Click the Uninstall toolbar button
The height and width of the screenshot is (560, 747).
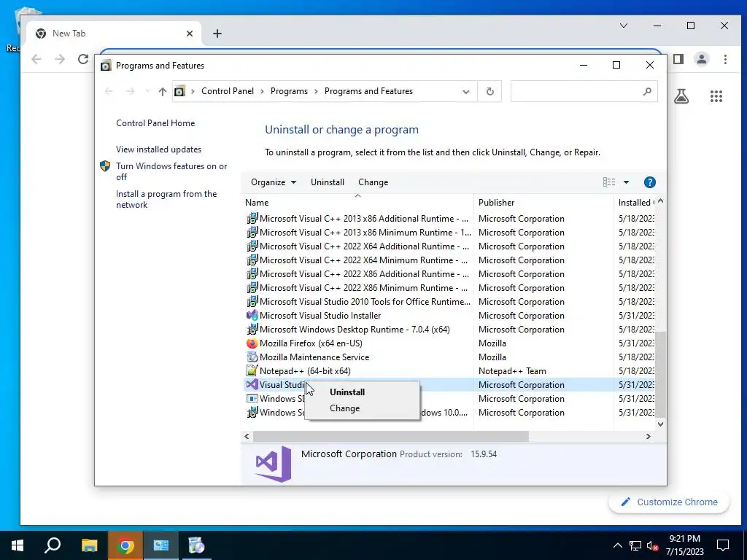tap(328, 182)
